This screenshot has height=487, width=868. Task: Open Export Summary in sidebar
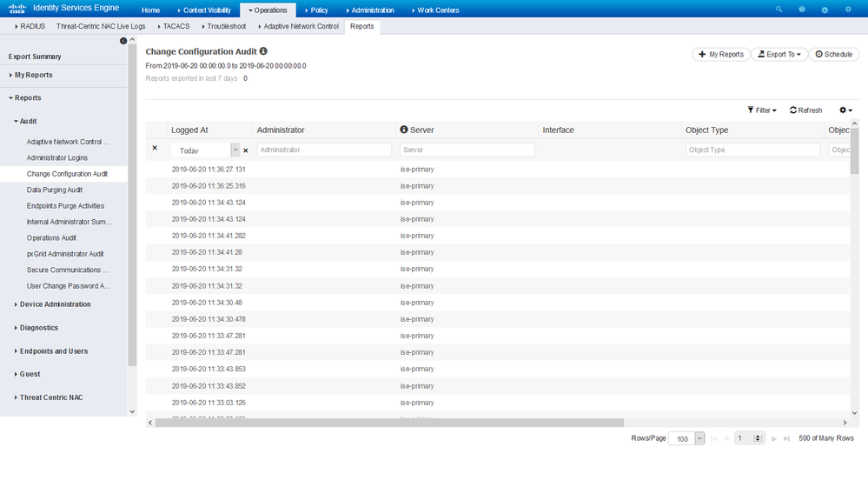(35, 57)
